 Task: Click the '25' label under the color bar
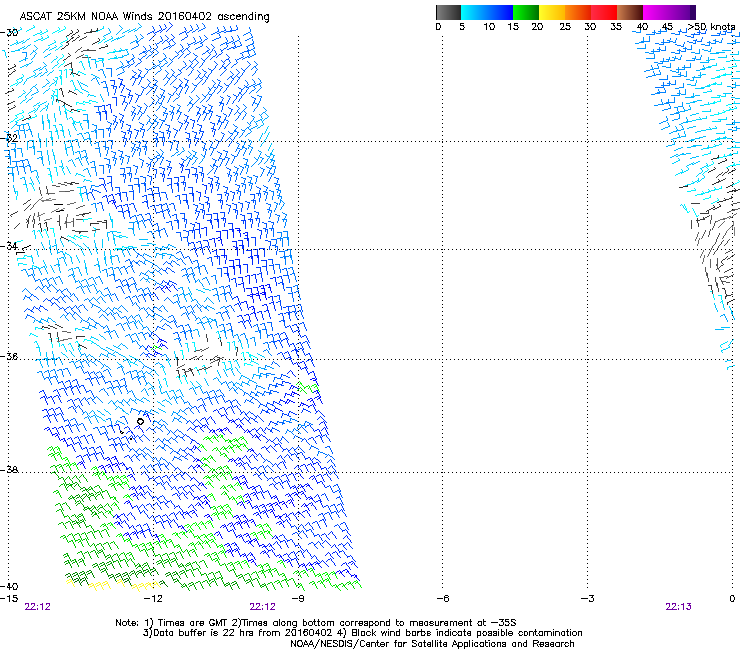[x=565, y=27]
